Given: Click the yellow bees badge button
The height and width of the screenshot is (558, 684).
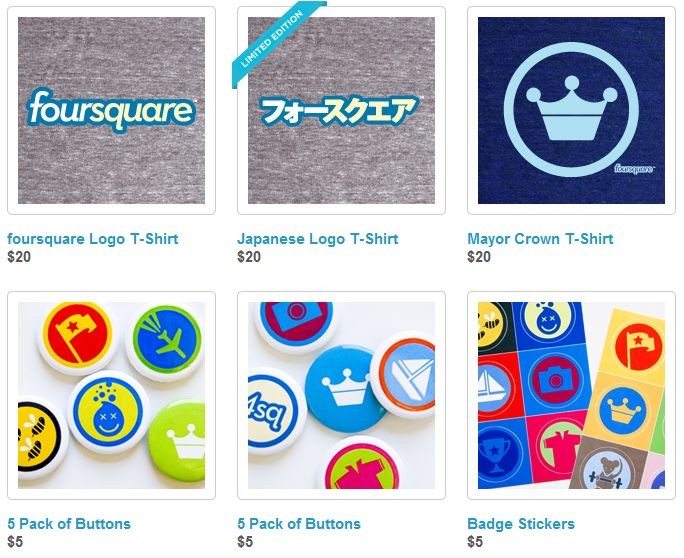Looking at the screenshot, I should point(39,436).
